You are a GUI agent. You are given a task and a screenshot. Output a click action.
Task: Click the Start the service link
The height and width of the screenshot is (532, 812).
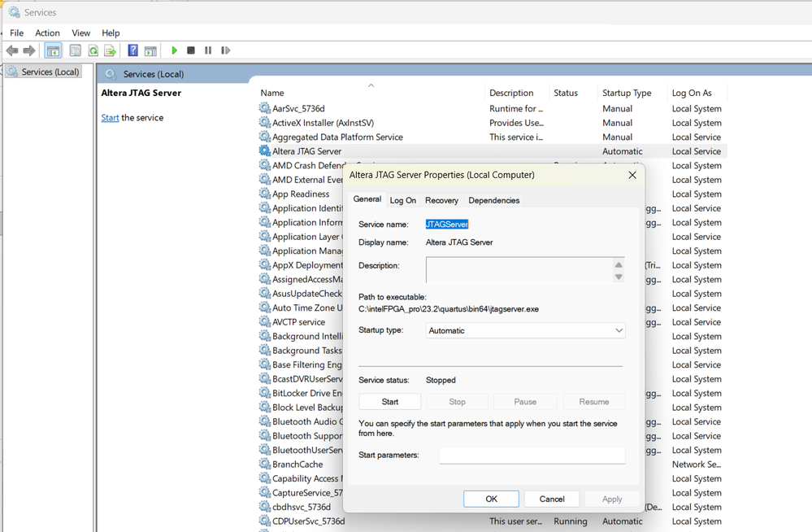110,118
